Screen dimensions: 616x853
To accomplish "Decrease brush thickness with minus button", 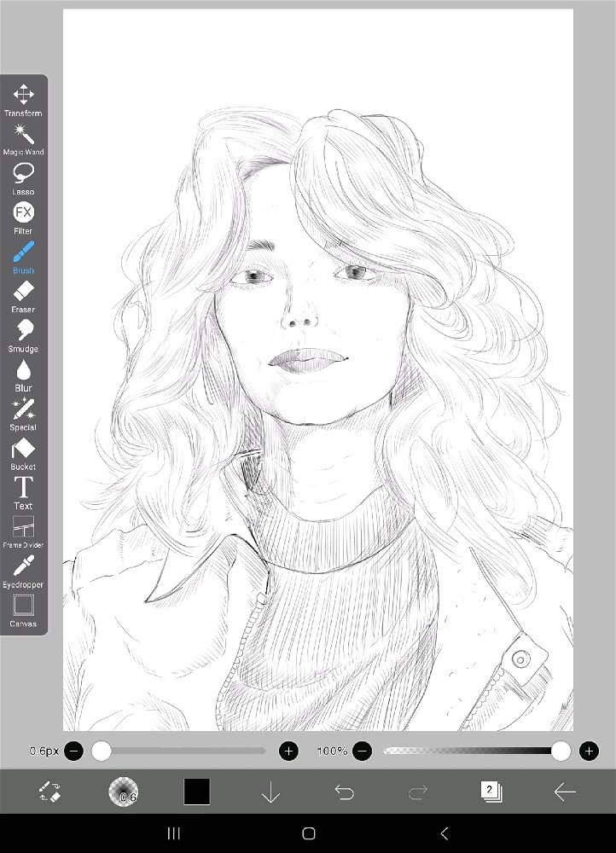I will [x=74, y=751].
